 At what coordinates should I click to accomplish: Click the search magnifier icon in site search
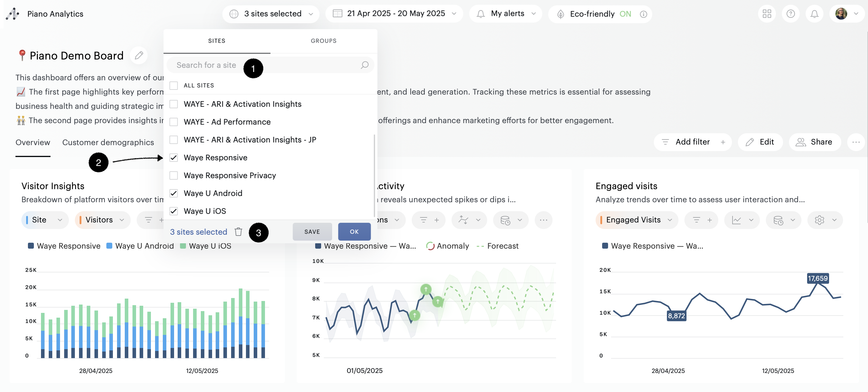pos(364,65)
